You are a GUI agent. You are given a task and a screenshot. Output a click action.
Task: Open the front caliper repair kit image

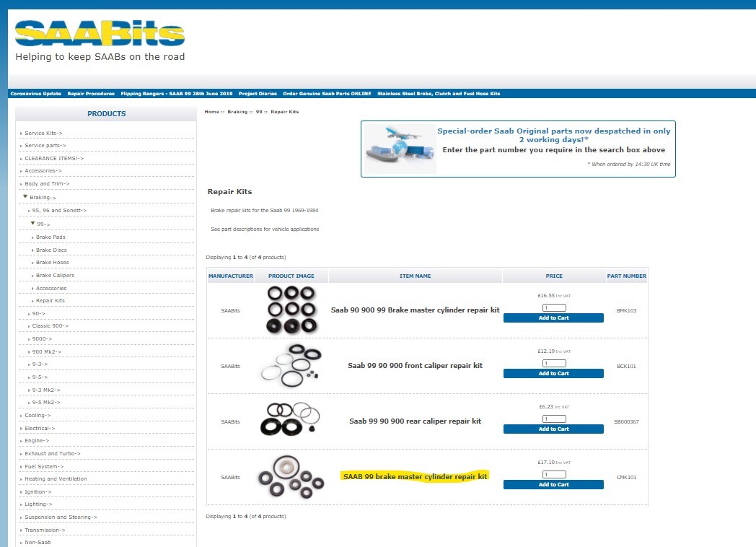point(291,366)
